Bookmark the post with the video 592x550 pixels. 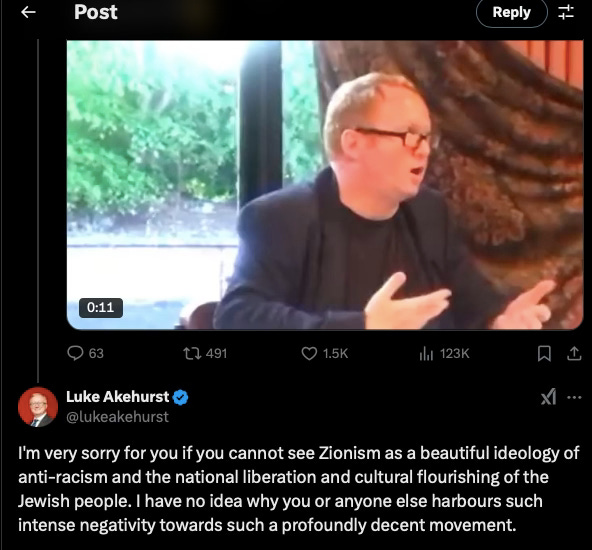click(544, 354)
